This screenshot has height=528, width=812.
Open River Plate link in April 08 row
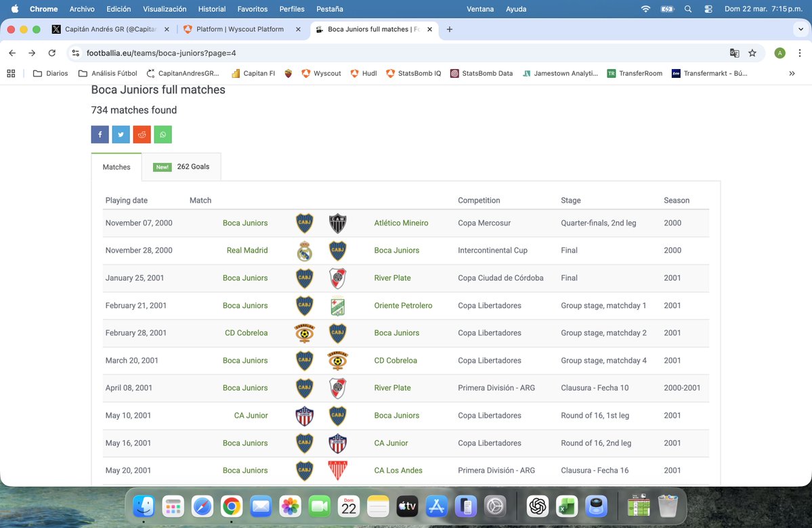coord(393,389)
